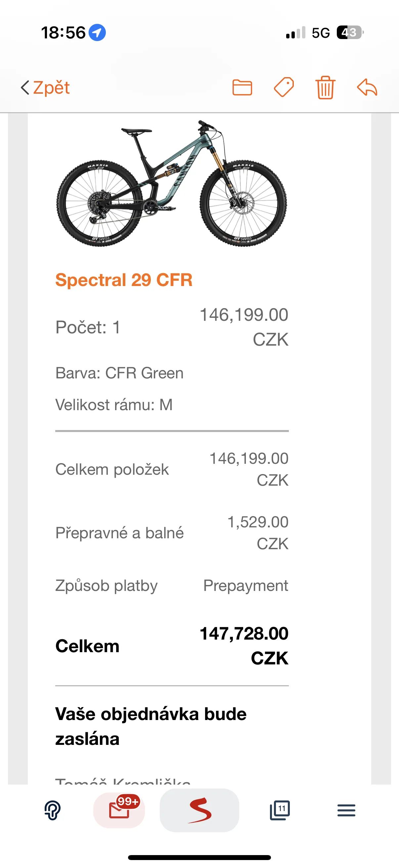399x868 pixels.
Task: Show open tabs counter icon
Action: coord(280,810)
